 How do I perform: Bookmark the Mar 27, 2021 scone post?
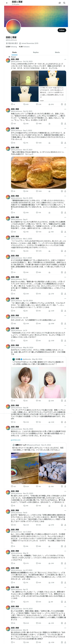coord(62,191)
